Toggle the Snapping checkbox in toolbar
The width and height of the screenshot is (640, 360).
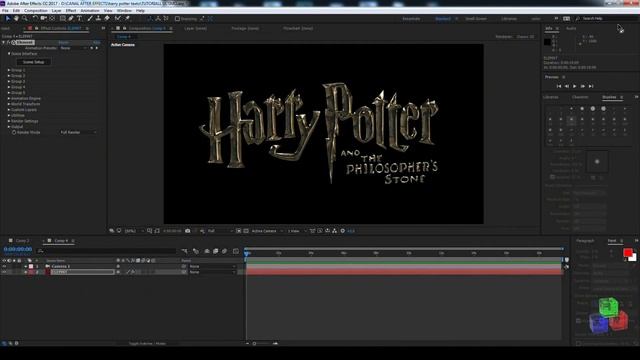coord(177,19)
